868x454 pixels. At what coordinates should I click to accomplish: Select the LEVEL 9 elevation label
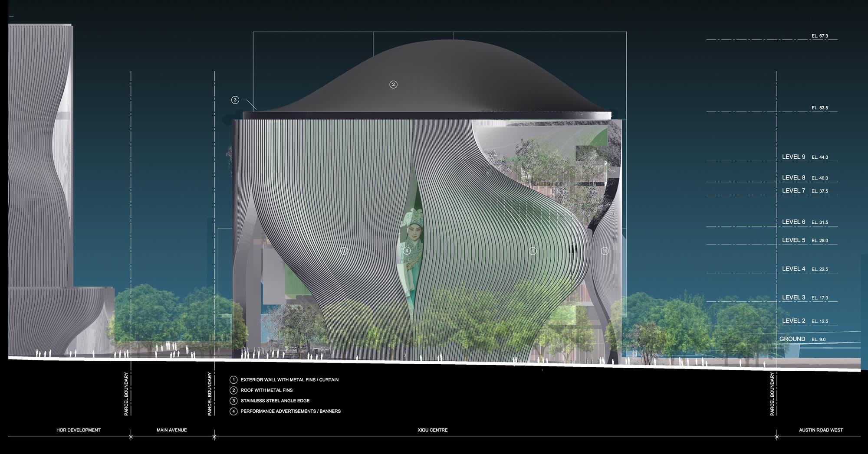(793, 157)
